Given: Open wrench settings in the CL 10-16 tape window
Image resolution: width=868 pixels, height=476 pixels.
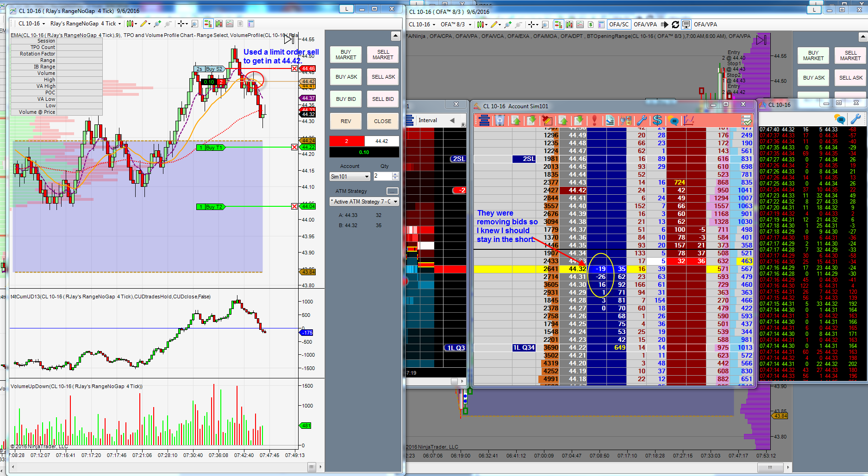Looking at the screenshot, I should pyautogui.click(x=856, y=119).
